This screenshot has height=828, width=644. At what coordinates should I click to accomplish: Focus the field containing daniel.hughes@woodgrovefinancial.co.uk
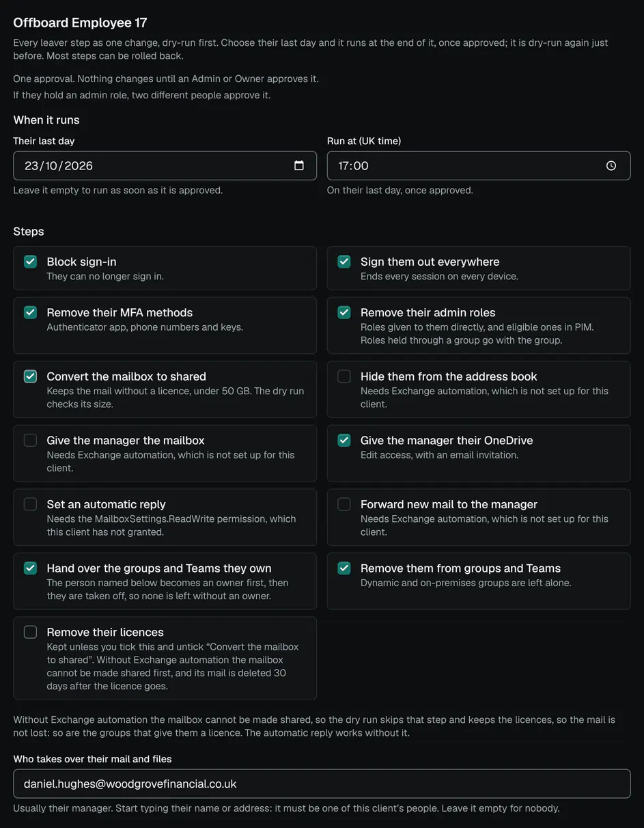click(x=322, y=784)
